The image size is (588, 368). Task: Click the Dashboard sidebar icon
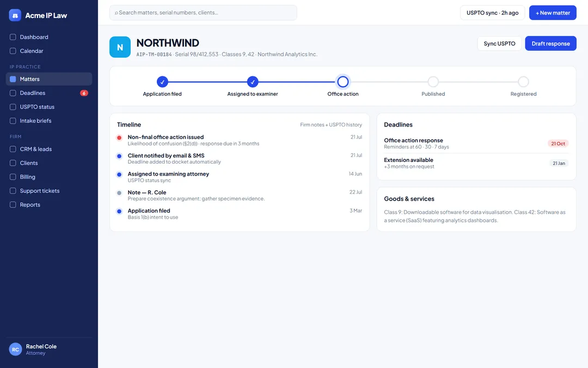13,37
